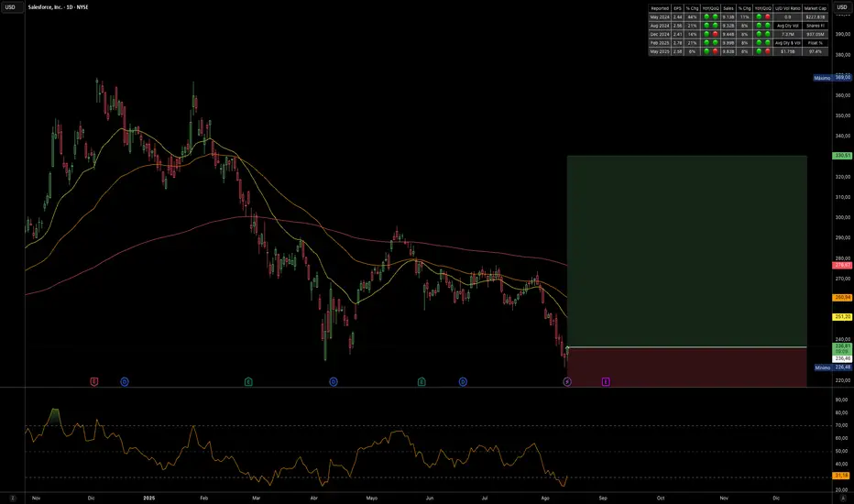This screenshot has height=504, width=854.
Task: Click the 300,00 price scale label
Action: pos(843,217)
